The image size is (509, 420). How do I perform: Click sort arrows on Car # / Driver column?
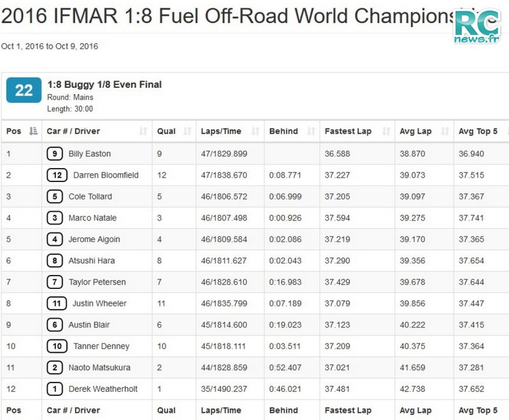point(143,131)
